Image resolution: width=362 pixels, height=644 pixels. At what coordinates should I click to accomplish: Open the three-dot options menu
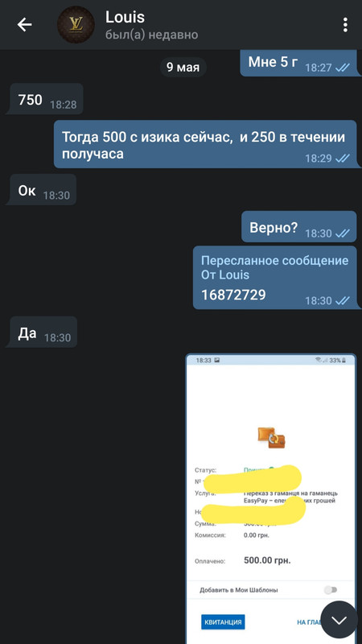tap(345, 25)
